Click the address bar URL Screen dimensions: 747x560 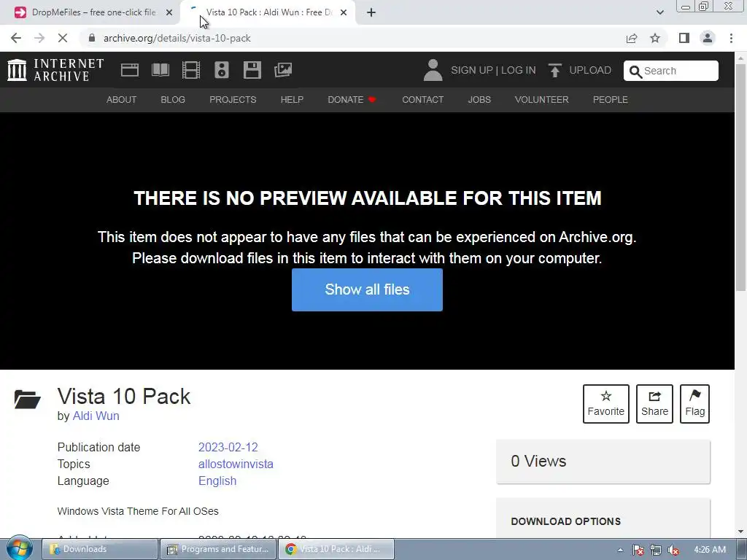tap(177, 38)
